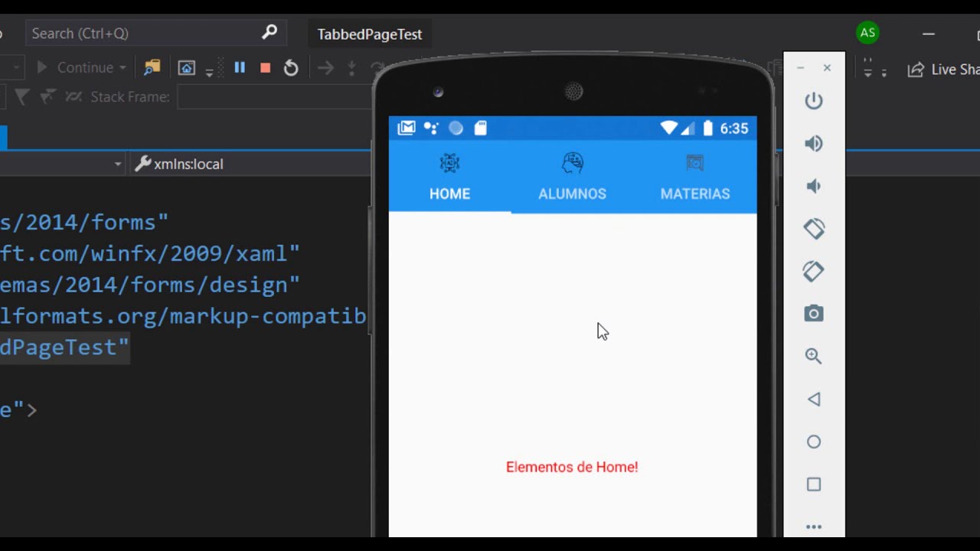
Task: Lower the emulator volume with the Volume Down icon
Action: pyautogui.click(x=814, y=186)
